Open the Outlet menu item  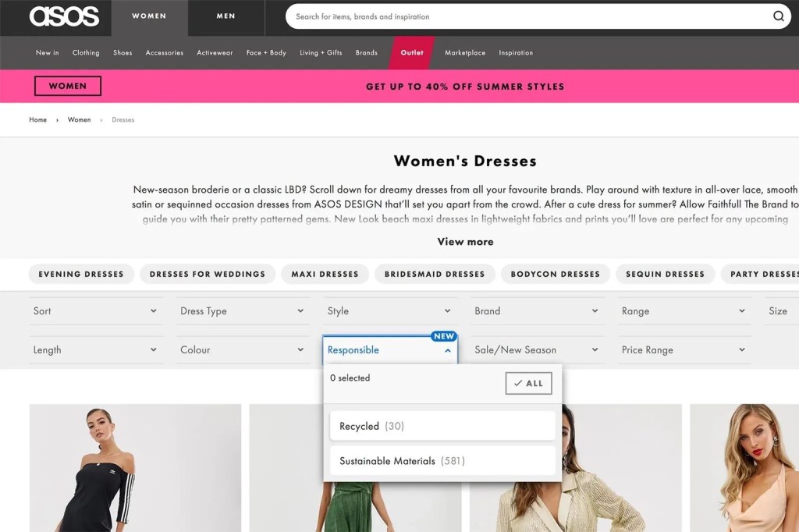(x=412, y=53)
